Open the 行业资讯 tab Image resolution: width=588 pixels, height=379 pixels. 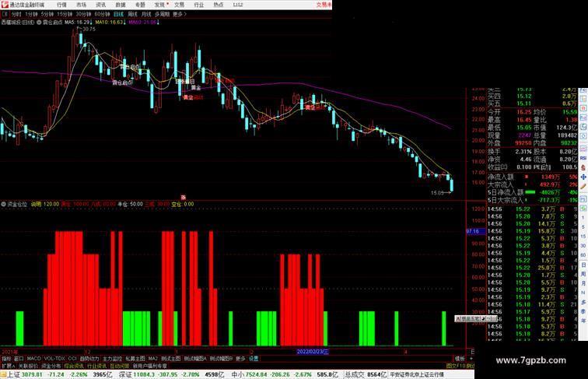coord(96,366)
